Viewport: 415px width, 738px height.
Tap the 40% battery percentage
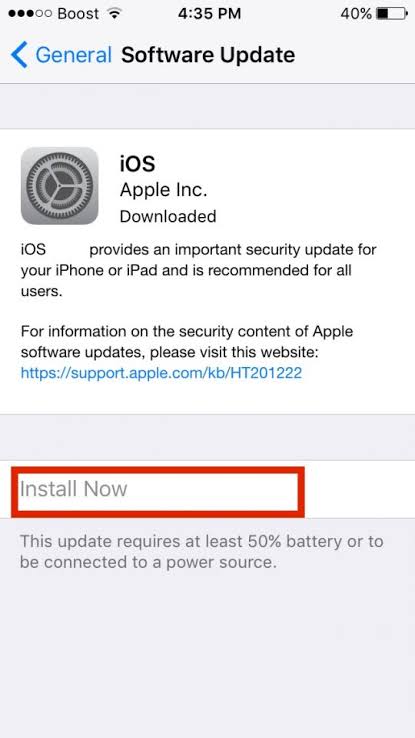click(356, 14)
